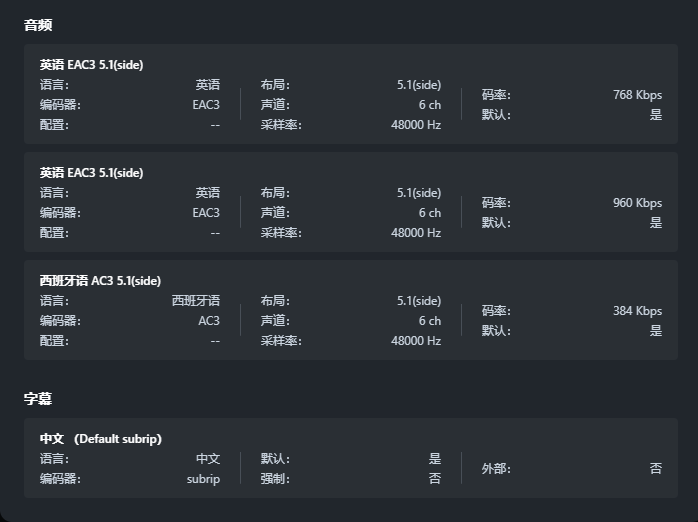698x522 pixels.
Task: Click the 码率 label in the Spanish track card
Action: 496,311
